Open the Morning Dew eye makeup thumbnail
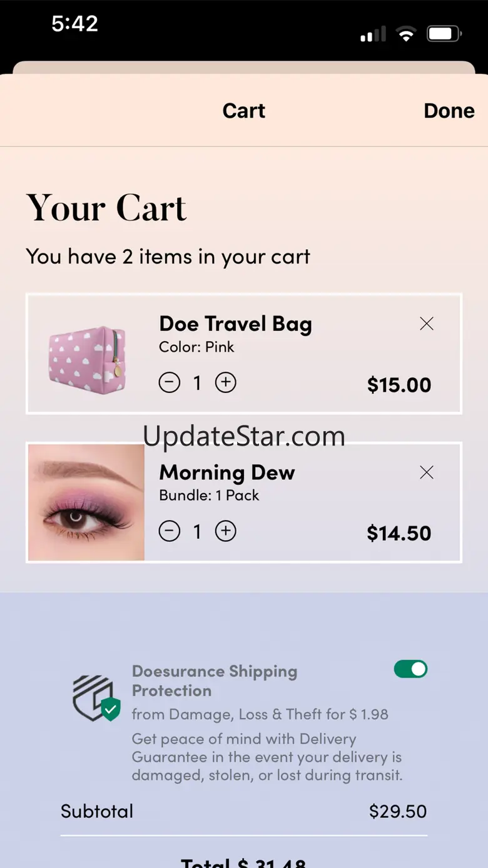This screenshot has width=488, height=868. pyautogui.click(x=86, y=503)
